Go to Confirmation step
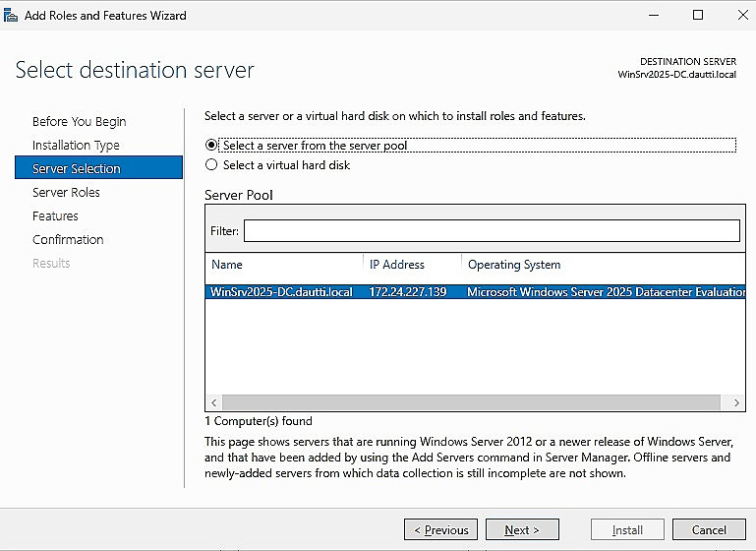This screenshot has width=756, height=551. [x=68, y=240]
